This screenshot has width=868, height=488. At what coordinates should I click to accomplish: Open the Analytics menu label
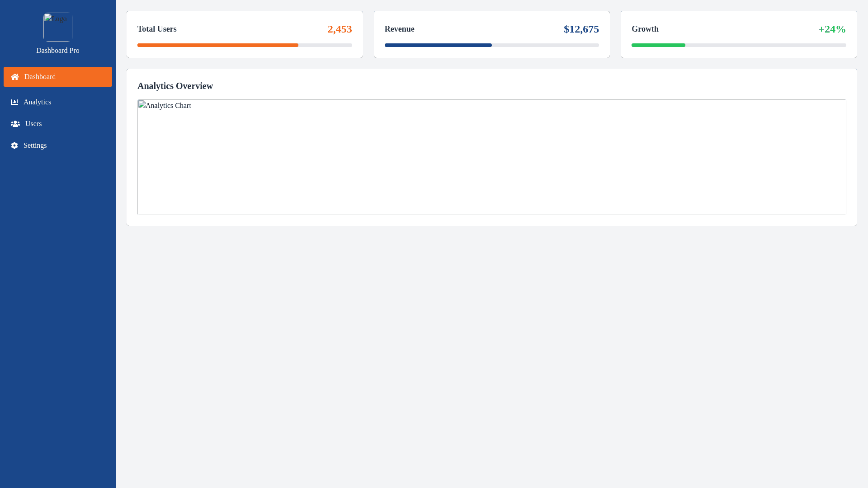pos(37,102)
